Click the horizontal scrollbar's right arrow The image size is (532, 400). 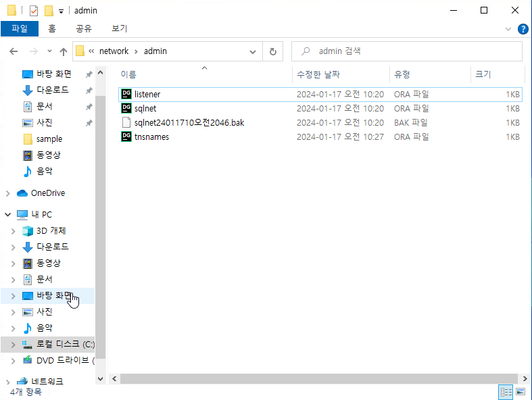point(525,378)
